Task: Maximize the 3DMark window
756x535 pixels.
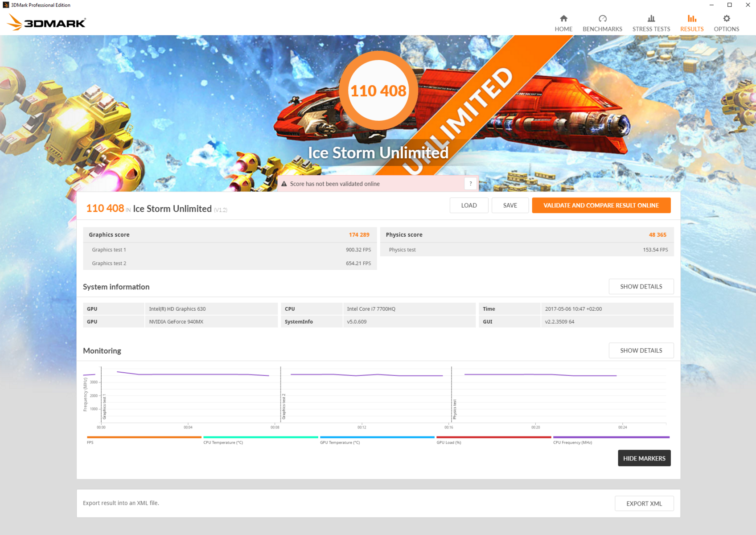Action: pyautogui.click(x=730, y=5)
